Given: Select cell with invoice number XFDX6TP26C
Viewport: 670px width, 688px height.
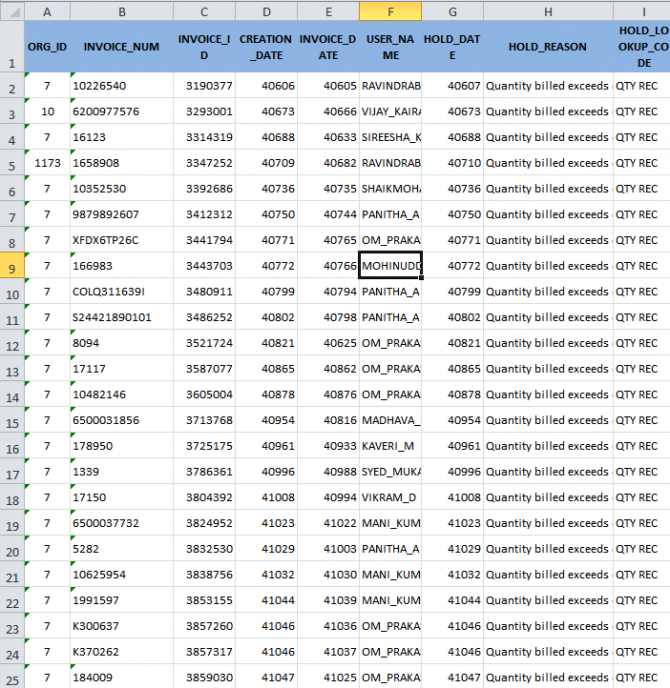Looking at the screenshot, I should pyautogui.click(x=121, y=240).
